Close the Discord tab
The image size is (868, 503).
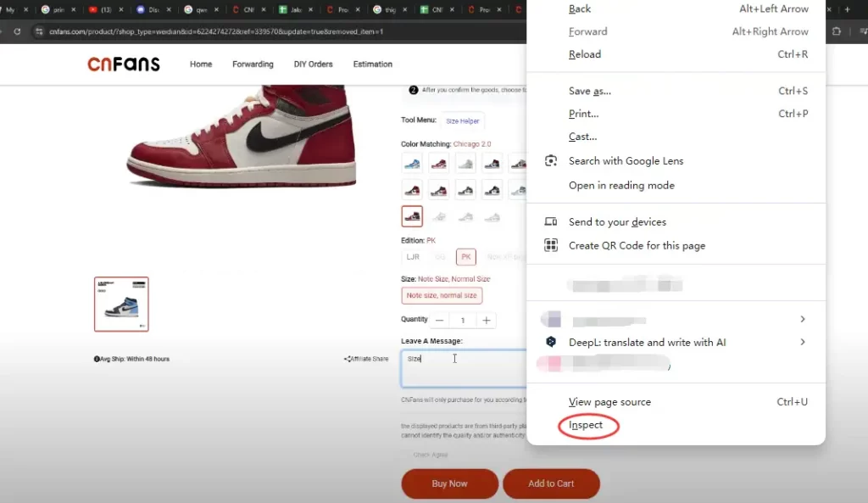pyautogui.click(x=169, y=9)
